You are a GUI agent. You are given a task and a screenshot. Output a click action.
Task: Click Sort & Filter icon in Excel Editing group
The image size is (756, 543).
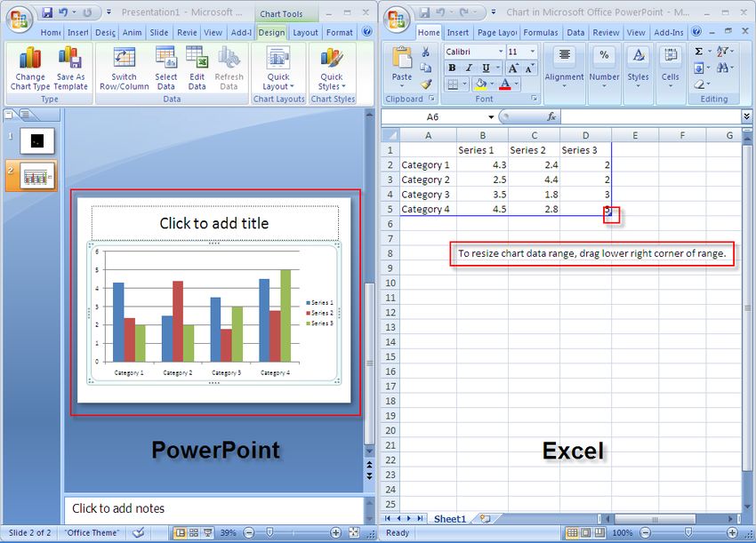coord(723,52)
